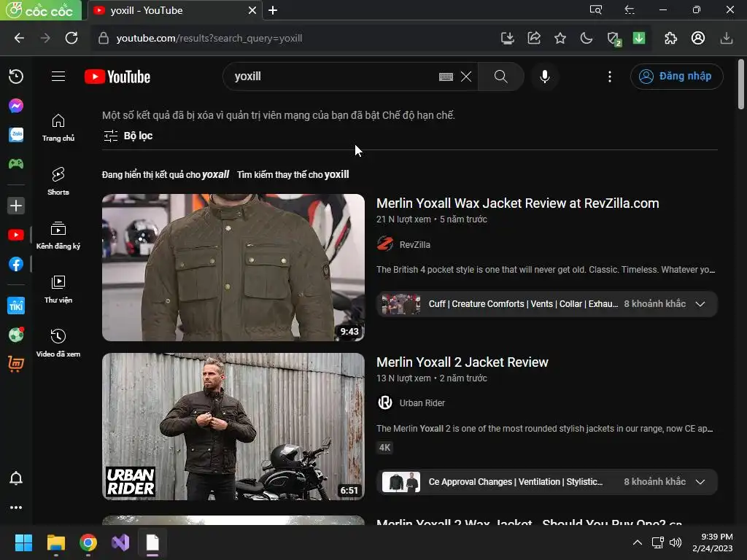Open sidebar more options three dots
The width and height of the screenshot is (747, 560).
click(16, 507)
